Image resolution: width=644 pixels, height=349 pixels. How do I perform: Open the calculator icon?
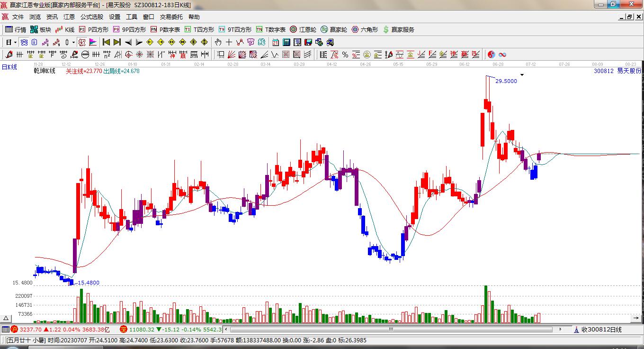coord(286,42)
